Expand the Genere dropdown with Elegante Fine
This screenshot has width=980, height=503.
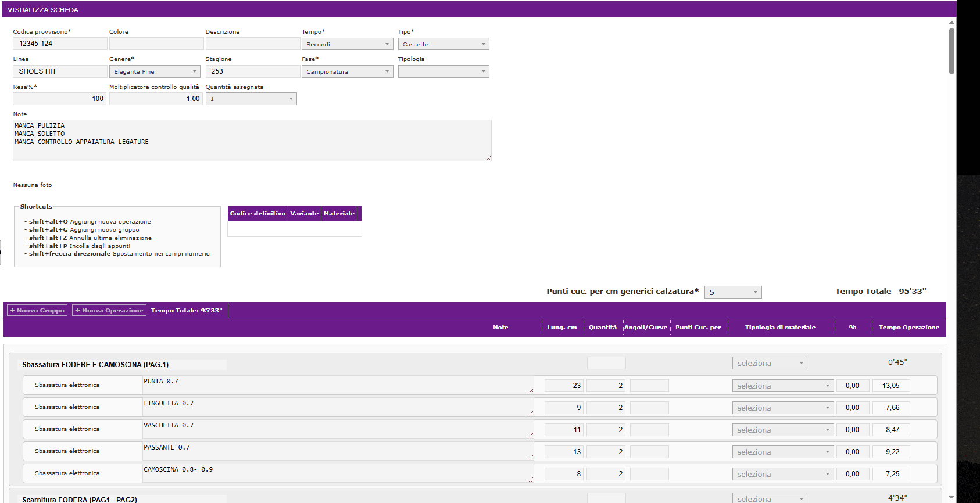point(155,71)
